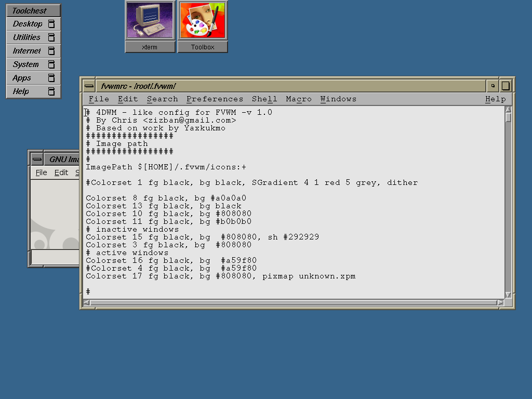The width and height of the screenshot is (532, 399).
Task: Click the '#Colorset 1' SGradient line
Action: 252,183
